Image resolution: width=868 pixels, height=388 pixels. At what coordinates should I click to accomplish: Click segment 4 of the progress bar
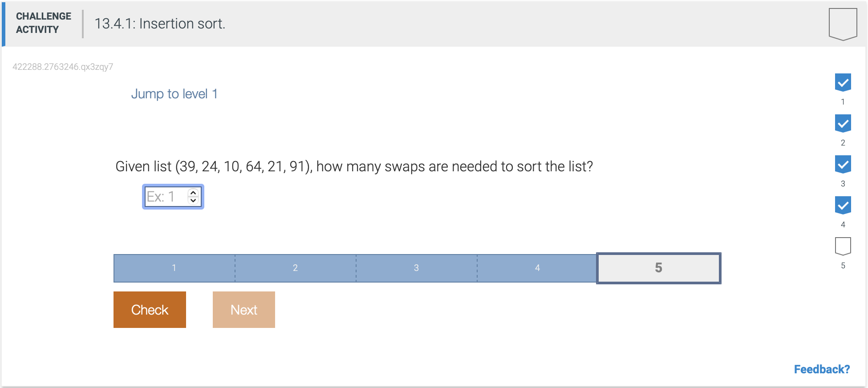click(x=537, y=267)
